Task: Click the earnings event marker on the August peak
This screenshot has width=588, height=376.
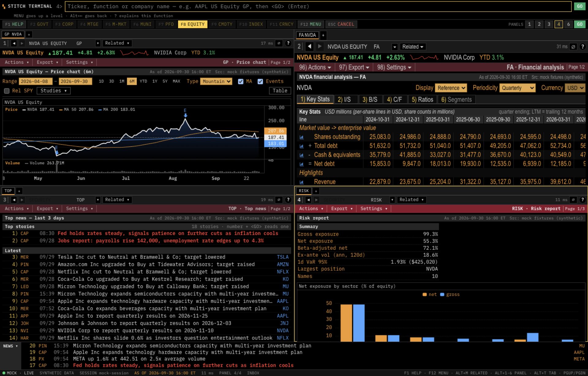Action: pyautogui.click(x=185, y=113)
